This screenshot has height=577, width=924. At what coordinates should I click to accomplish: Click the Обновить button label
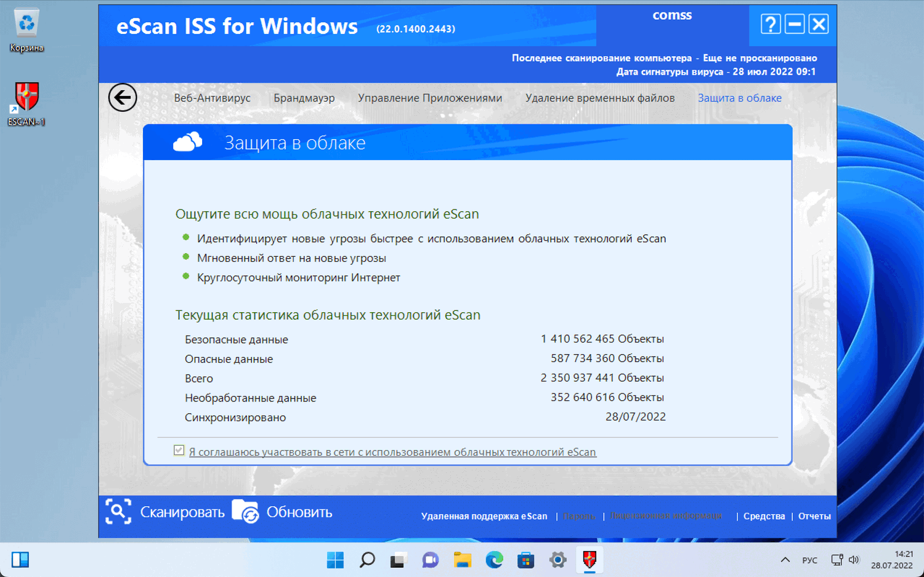[x=299, y=512]
